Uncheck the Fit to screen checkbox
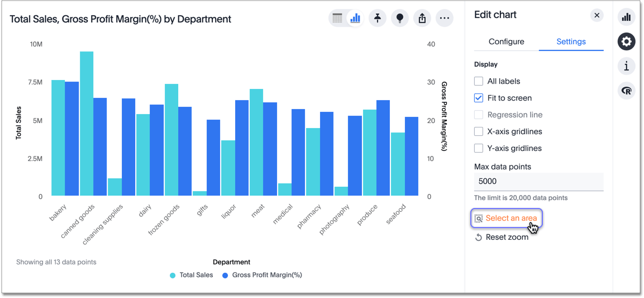This screenshot has width=644, height=298. [x=479, y=98]
